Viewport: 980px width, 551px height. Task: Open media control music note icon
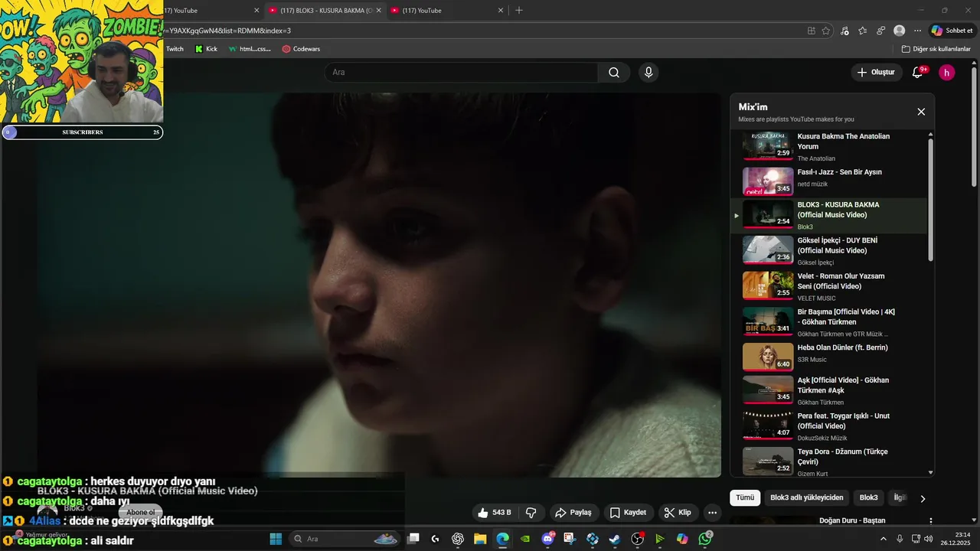coord(844,31)
